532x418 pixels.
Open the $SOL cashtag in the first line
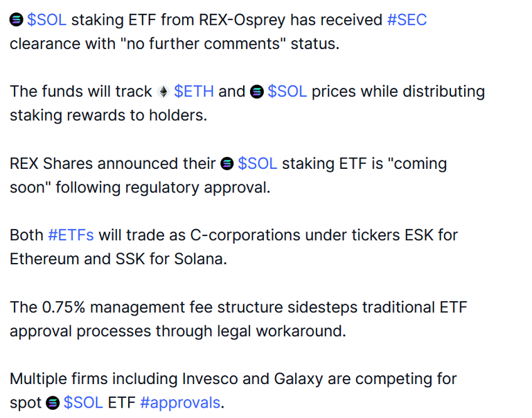coord(47,19)
